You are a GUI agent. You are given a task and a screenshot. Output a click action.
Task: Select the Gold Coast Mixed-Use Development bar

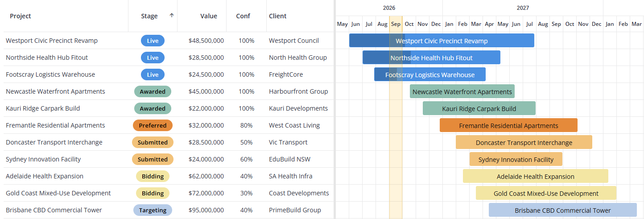pyautogui.click(x=546, y=193)
